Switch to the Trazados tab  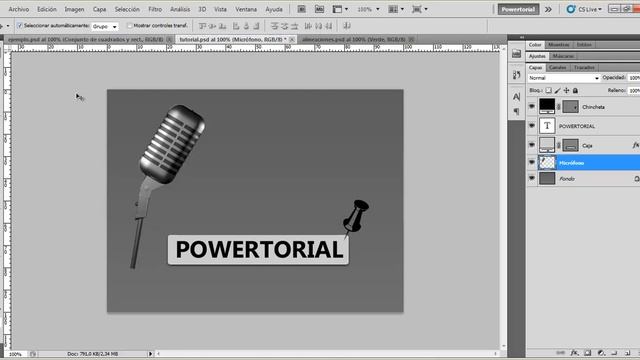pyautogui.click(x=584, y=67)
